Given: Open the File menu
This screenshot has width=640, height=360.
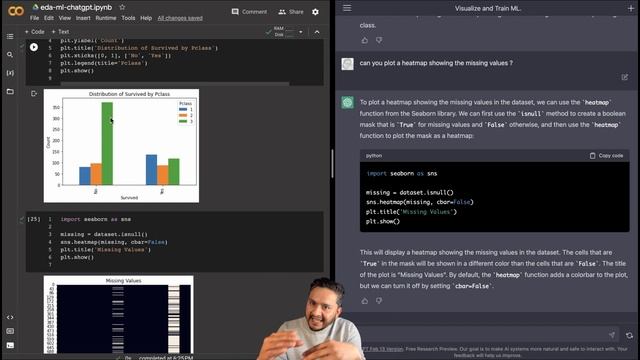Looking at the screenshot, I should (34, 18).
